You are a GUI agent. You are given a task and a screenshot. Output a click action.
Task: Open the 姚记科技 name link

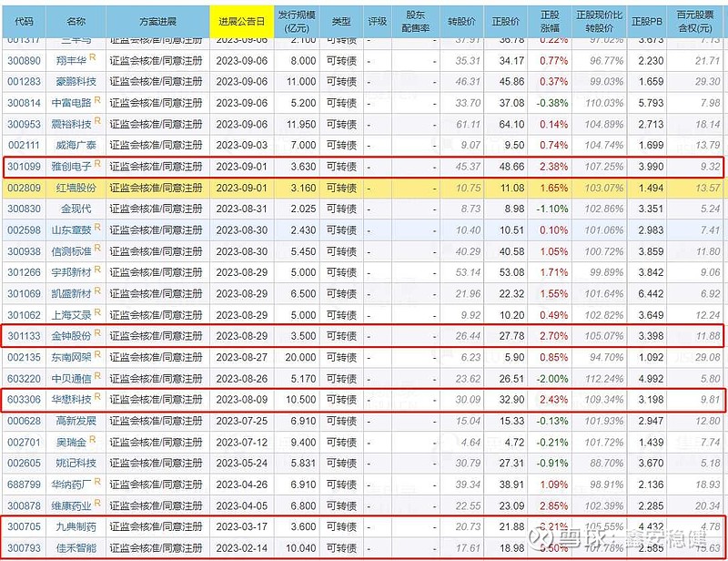pos(76,464)
